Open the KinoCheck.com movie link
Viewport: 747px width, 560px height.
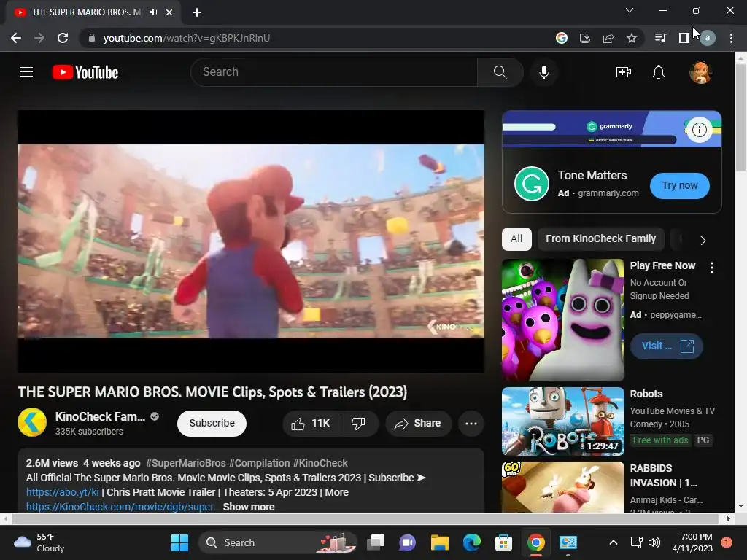[x=120, y=507]
